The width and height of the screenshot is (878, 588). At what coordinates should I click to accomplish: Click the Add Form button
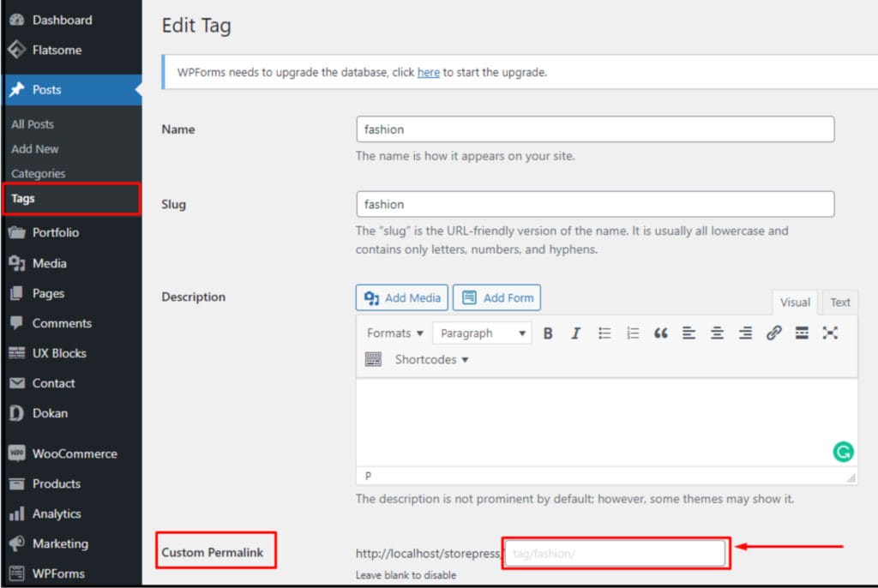click(497, 297)
